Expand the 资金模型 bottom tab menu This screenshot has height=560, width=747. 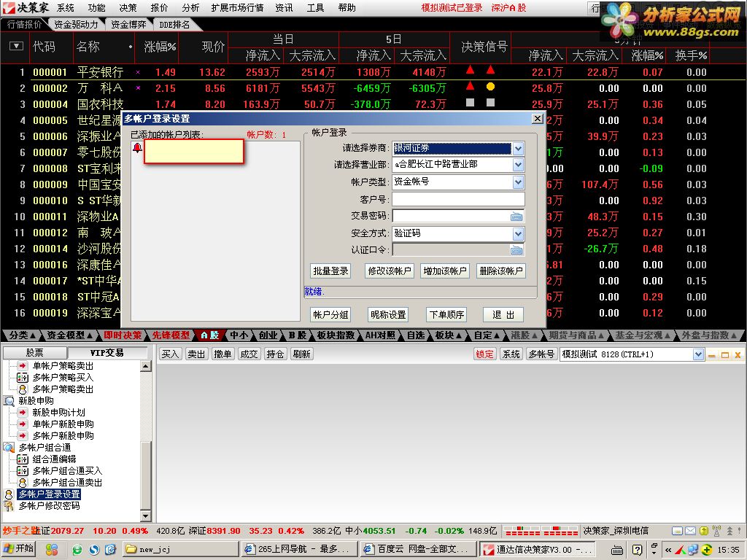point(69,335)
